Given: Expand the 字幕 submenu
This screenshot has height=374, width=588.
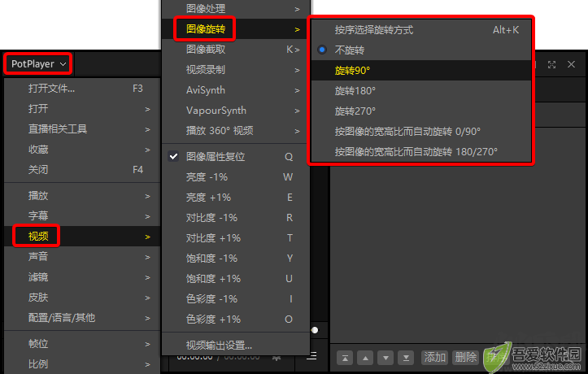Looking at the screenshot, I should [x=82, y=215].
